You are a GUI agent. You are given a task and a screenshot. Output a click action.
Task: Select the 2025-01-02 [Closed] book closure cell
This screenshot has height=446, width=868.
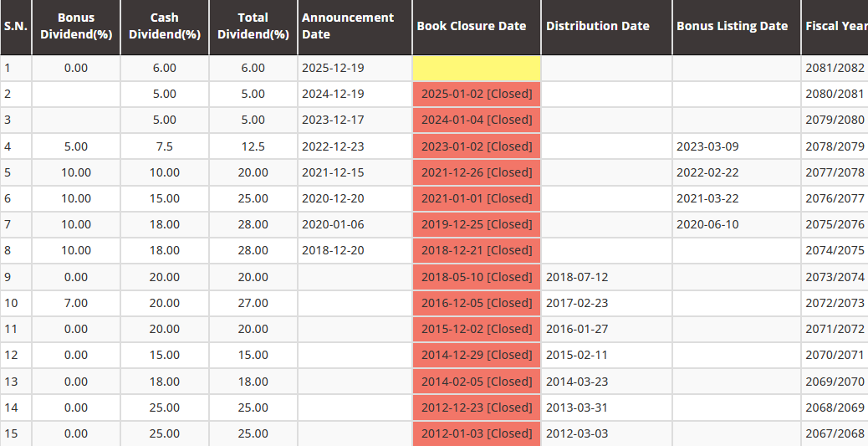tap(477, 94)
